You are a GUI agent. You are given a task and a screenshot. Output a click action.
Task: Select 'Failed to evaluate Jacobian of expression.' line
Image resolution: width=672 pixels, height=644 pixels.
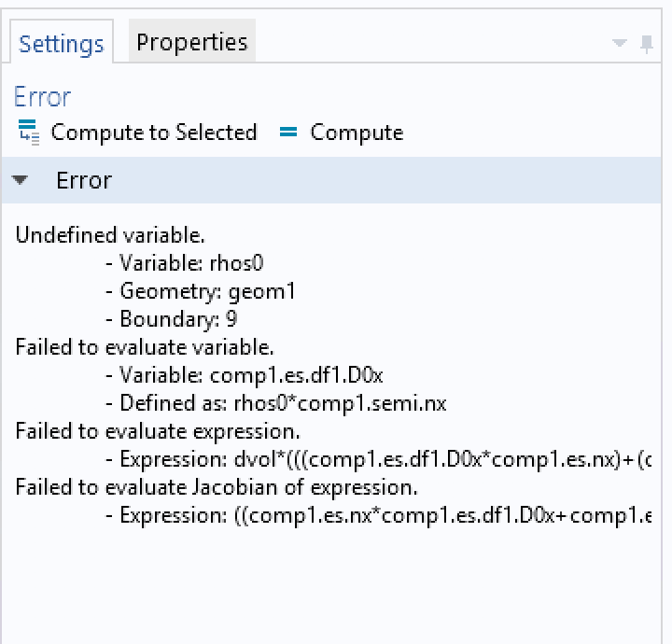click(x=216, y=487)
